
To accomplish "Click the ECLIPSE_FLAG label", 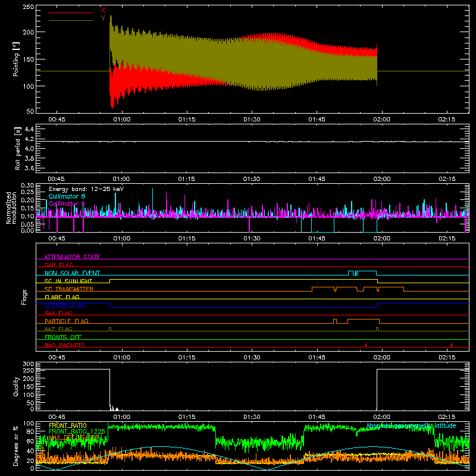I will [65, 305].
